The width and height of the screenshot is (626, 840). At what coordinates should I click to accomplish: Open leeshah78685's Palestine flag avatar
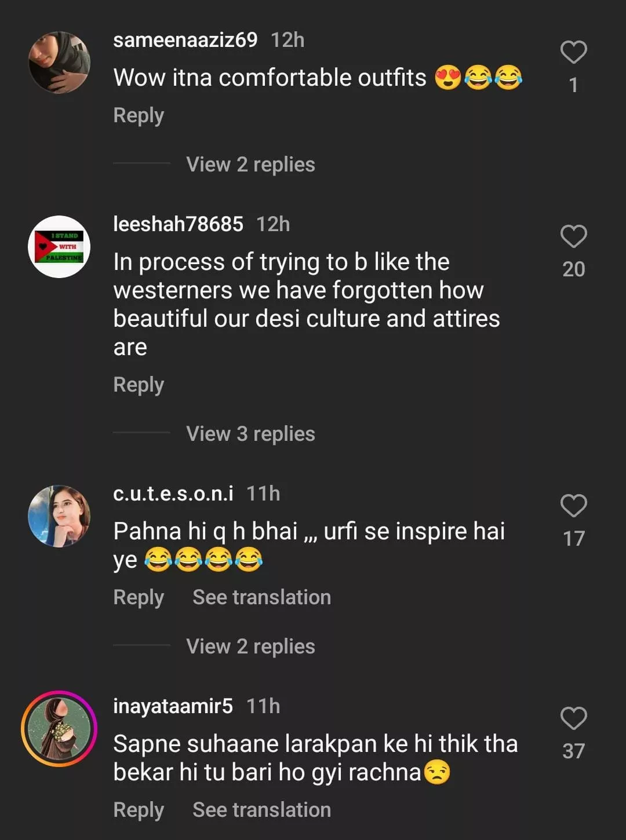59,247
